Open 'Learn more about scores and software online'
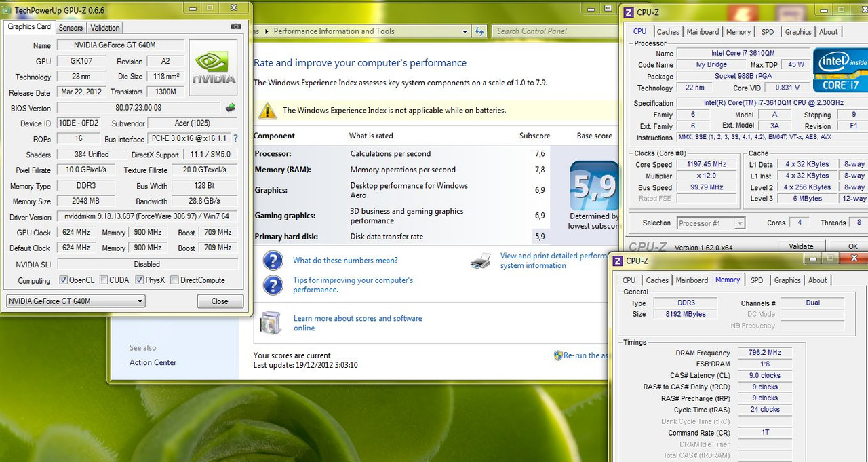The height and width of the screenshot is (462, 868). tap(357, 323)
